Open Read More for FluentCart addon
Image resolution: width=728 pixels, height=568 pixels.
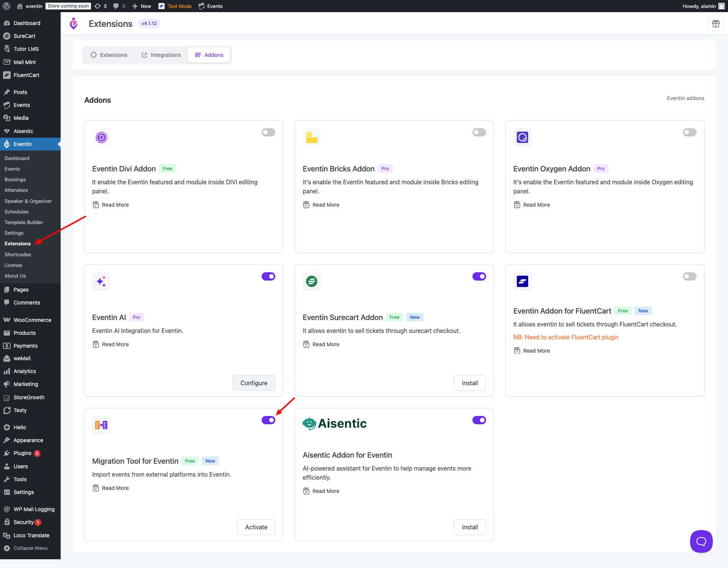pos(532,351)
